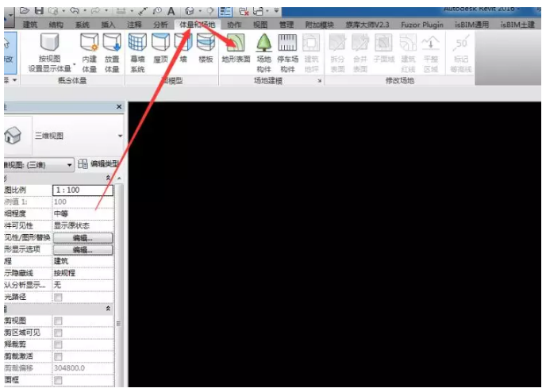Switch to the 协作 ribbon tab
This screenshot has height=392, width=546.
(234, 25)
